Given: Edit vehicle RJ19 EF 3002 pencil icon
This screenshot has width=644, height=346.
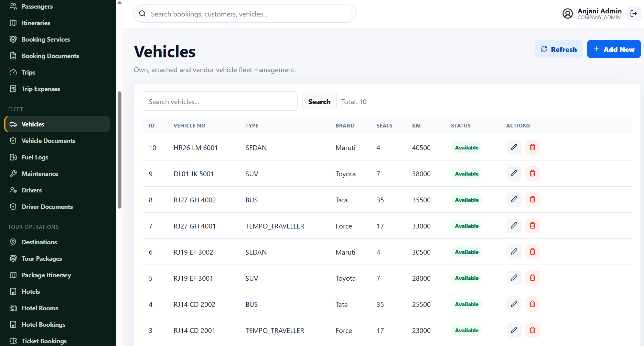Looking at the screenshot, I should (514, 252).
